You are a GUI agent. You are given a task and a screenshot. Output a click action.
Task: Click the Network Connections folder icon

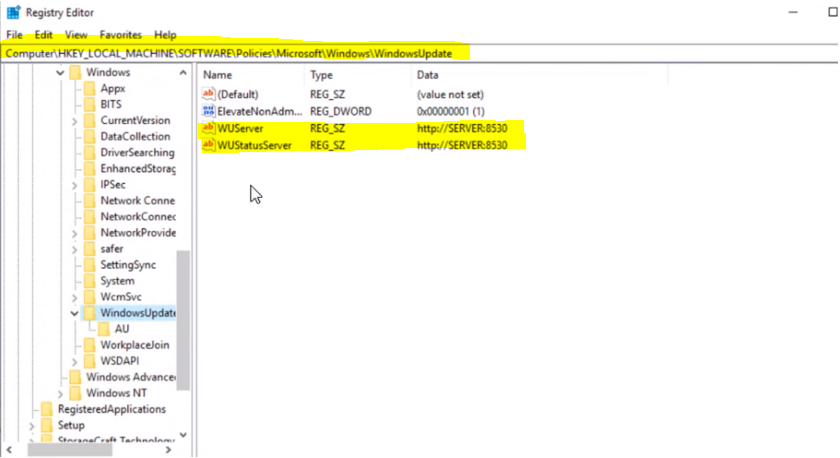[x=90, y=200]
